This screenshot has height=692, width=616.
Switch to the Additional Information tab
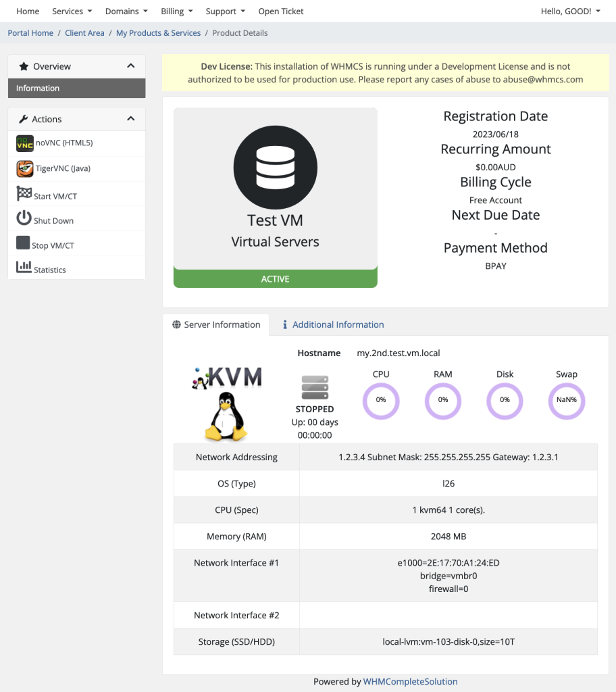333,325
